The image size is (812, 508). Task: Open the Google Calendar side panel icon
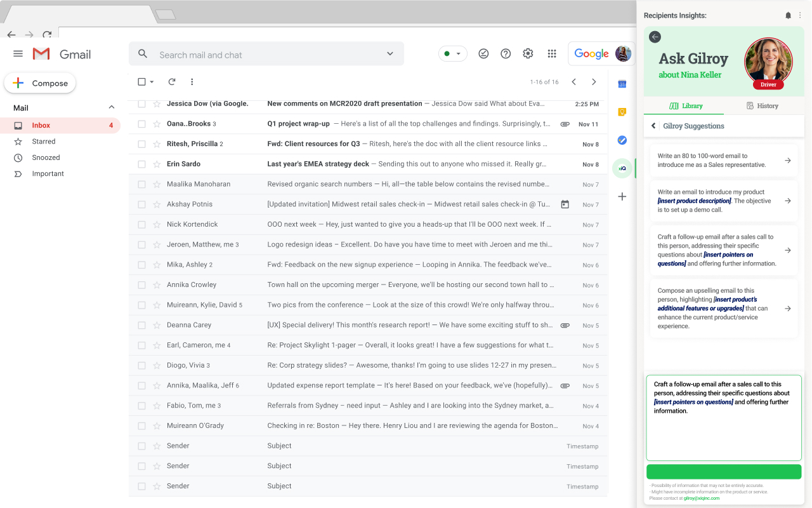622,84
